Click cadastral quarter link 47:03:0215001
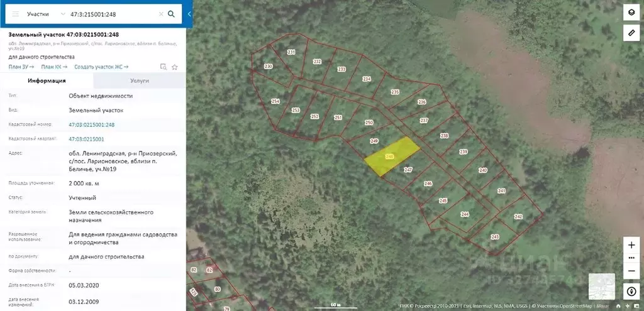 (86, 139)
